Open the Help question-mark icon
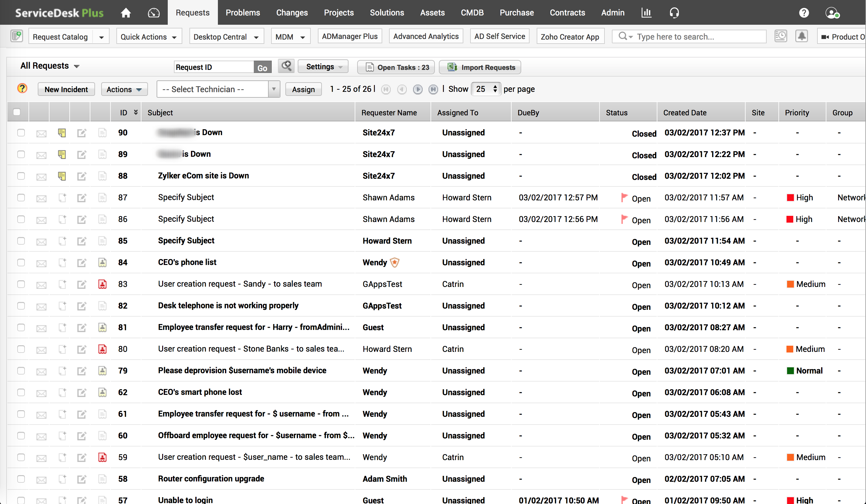The width and height of the screenshot is (866, 504). pyautogui.click(x=804, y=12)
